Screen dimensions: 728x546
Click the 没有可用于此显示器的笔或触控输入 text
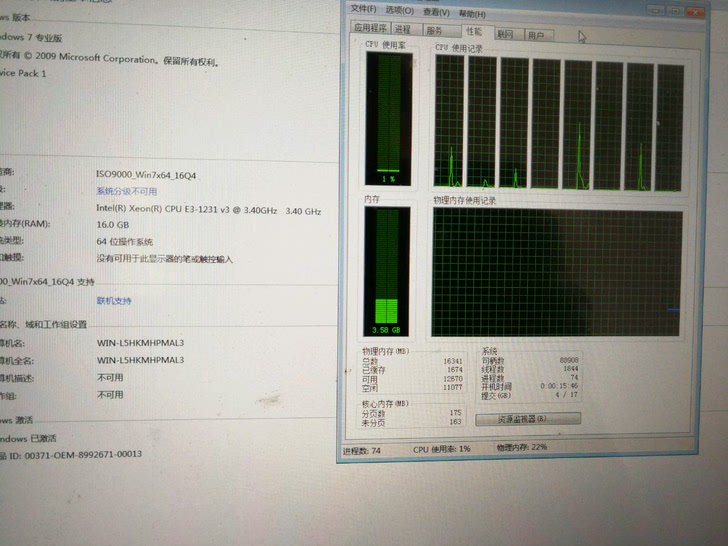point(164,259)
